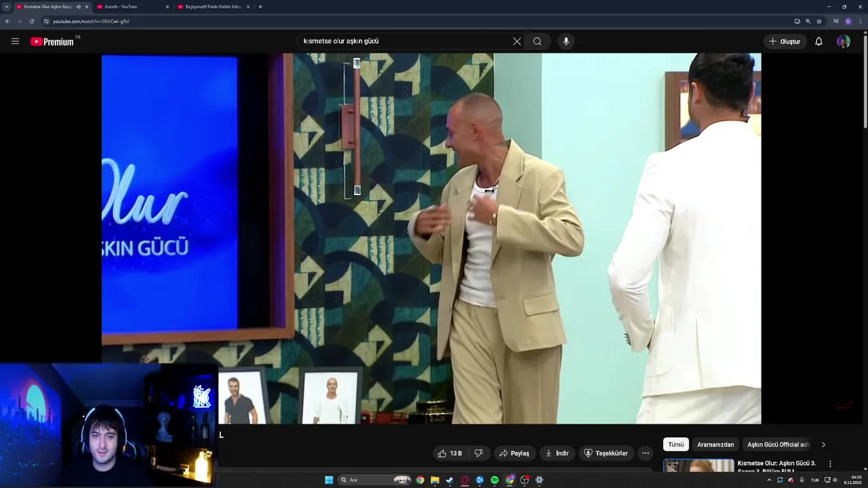
Task: Open more actions ellipsis under video
Action: pyautogui.click(x=646, y=453)
